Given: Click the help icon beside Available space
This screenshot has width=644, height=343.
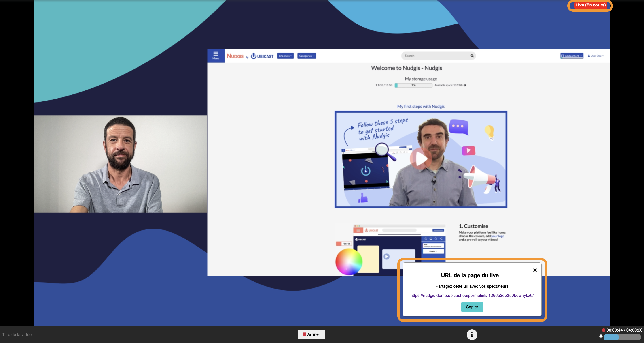Looking at the screenshot, I should pyautogui.click(x=465, y=85).
